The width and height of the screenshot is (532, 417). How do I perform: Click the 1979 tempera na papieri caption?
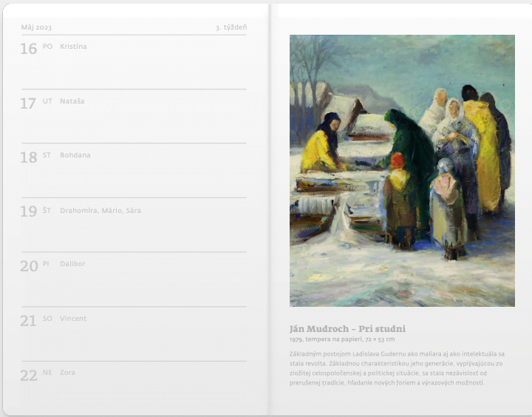(x=342, y=339)
